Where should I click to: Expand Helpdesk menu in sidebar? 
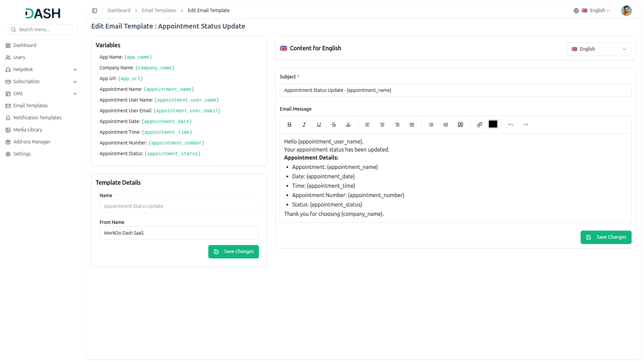(x=42, y=69)
